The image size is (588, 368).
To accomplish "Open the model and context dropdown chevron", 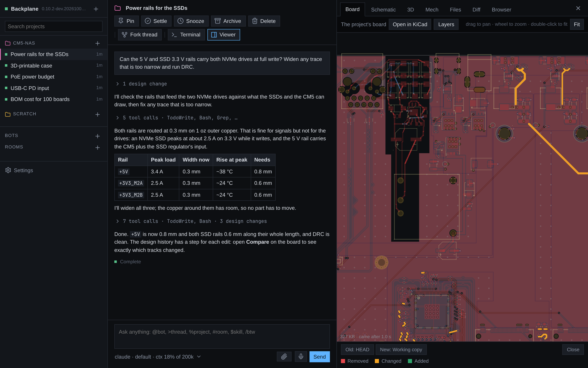I will (x=199, y=357).
